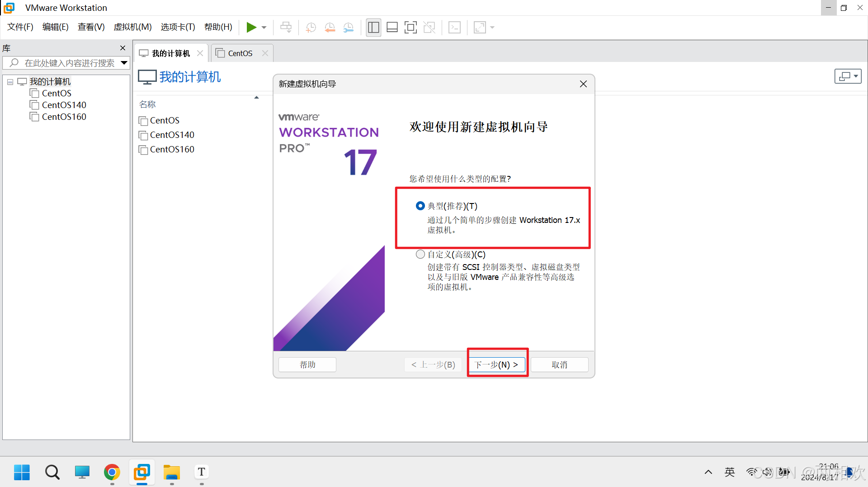Image resolution: width=868 pixels, height=487 pixels.
Task: Click the VMware Workstation taskbar icon
Action: (142, 472)
